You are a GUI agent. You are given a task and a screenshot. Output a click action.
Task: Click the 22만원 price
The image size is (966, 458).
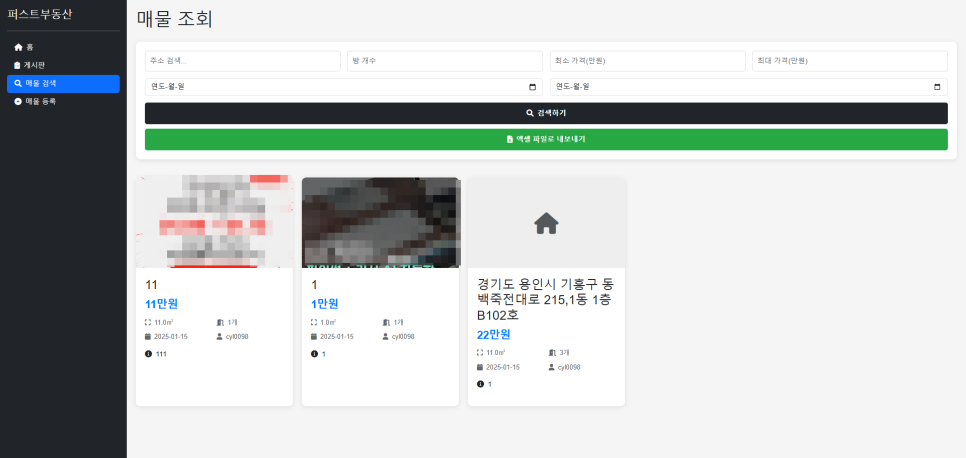[x=493, y=335]
